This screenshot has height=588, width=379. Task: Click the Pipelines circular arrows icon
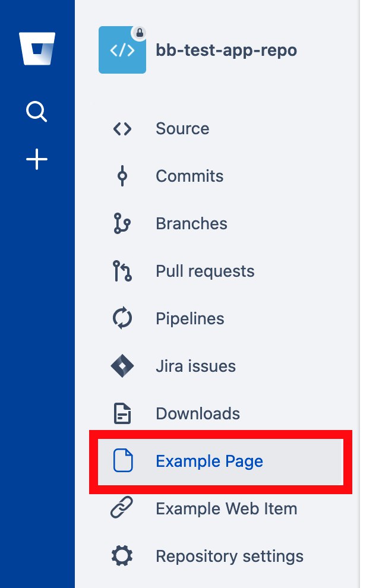point(122,318)
